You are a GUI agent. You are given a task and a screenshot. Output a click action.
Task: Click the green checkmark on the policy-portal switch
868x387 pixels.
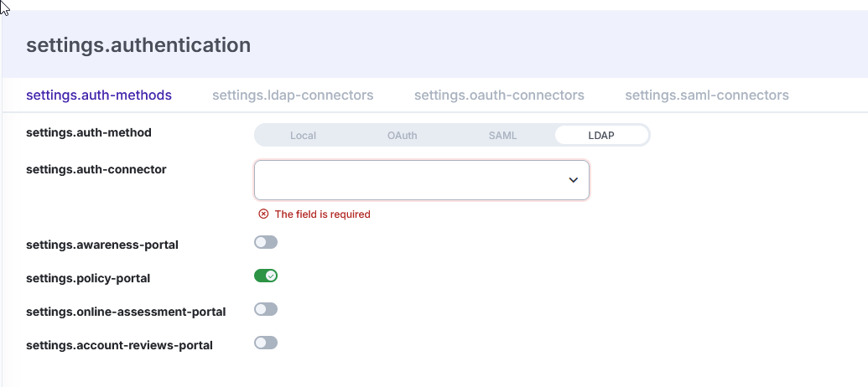click(271, 276)
